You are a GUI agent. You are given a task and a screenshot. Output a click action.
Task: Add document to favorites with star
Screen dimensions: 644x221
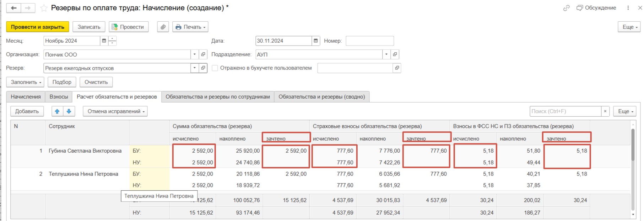tap(44, 8)
